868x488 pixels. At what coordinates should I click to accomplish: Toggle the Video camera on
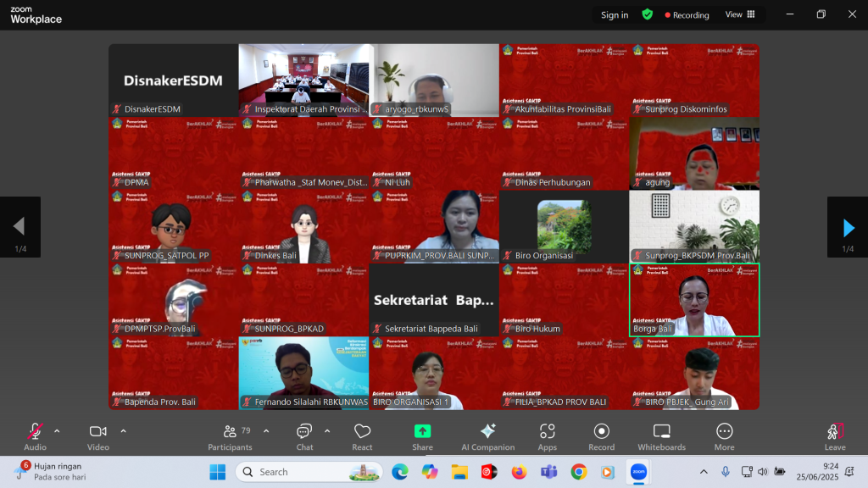point(98,435)
